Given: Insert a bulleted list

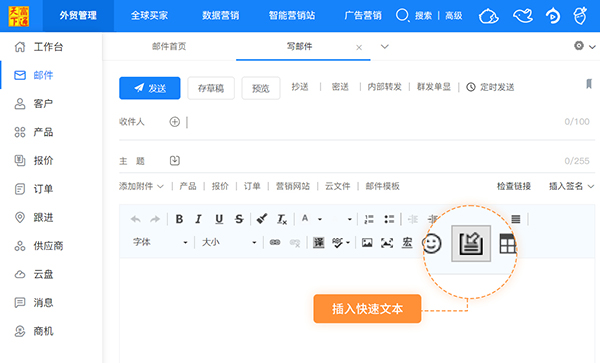Looking at the screenshot, I should pos(390,219).
